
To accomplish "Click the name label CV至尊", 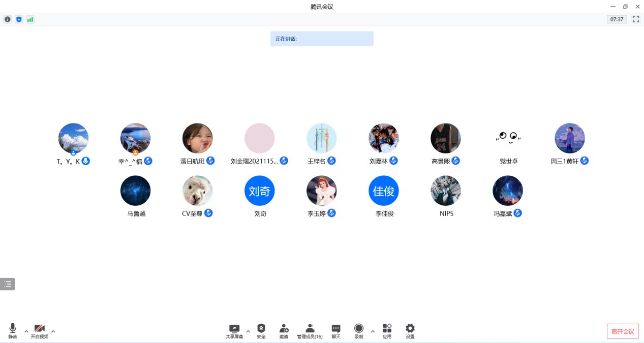I will (x=192, y=214).
